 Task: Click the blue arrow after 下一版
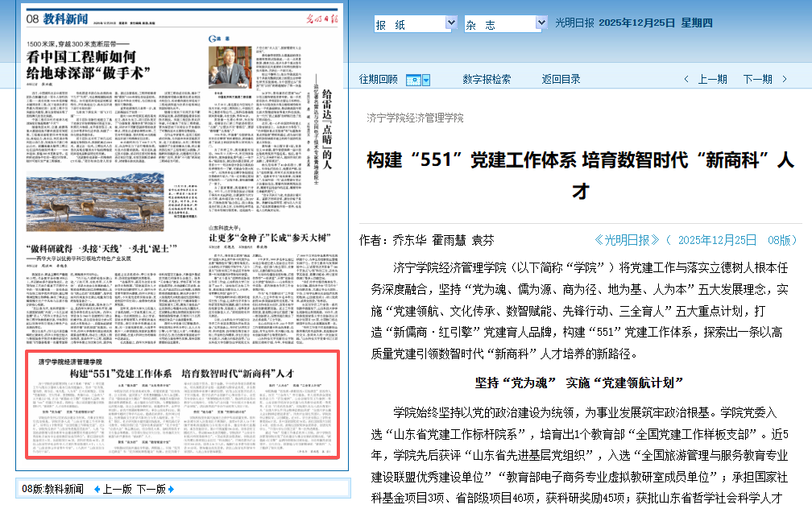click(171, 489)
